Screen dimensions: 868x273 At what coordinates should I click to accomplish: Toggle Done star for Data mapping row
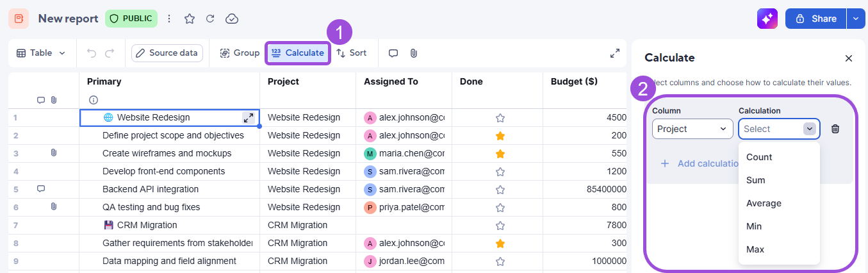(500, 261)
